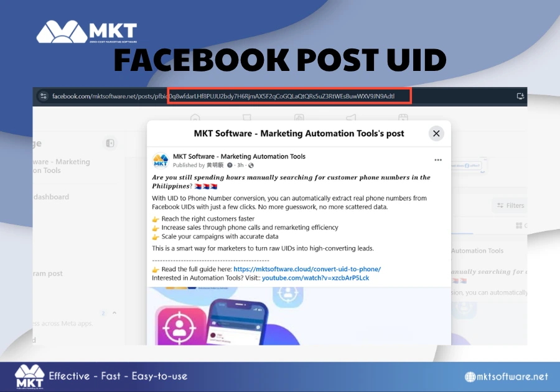Click the facebook.com post URL in address bar
The height and width of the screenshot is (392, 560).
pos(223,96)
